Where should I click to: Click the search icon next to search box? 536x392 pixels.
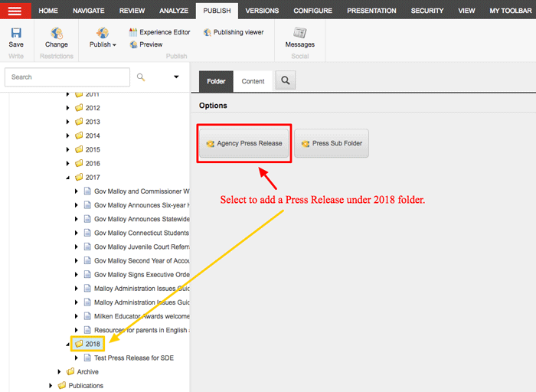point(141,77)
